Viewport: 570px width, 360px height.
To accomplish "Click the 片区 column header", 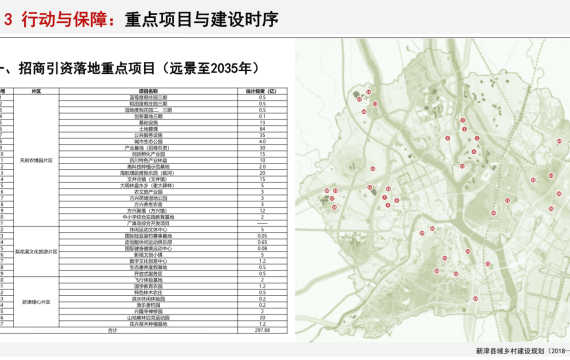I will pos(36,91).
